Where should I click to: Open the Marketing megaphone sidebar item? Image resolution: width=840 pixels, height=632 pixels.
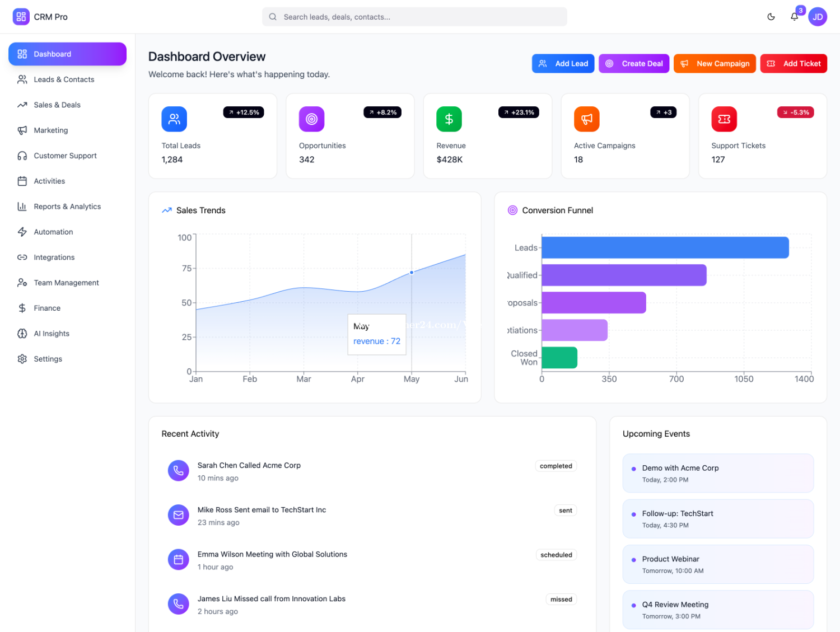[x=50, y=130]
